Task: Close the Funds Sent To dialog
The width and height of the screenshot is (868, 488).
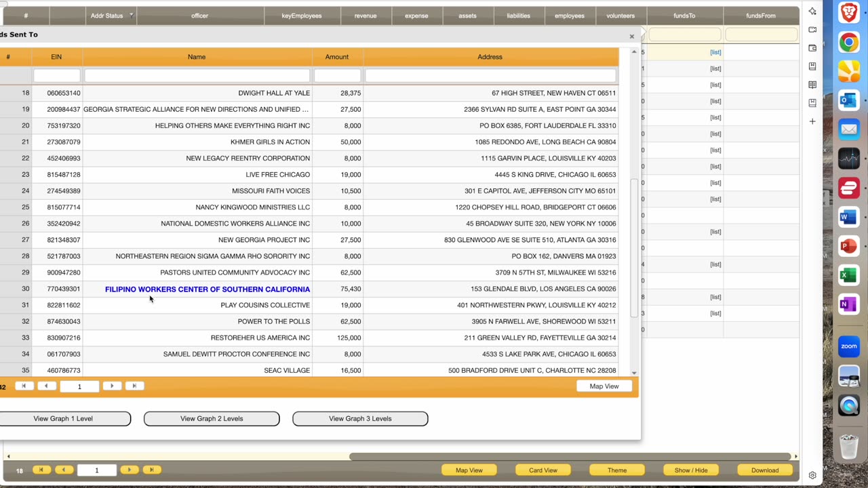Action: pyautogui.click(x=631, y=37)
